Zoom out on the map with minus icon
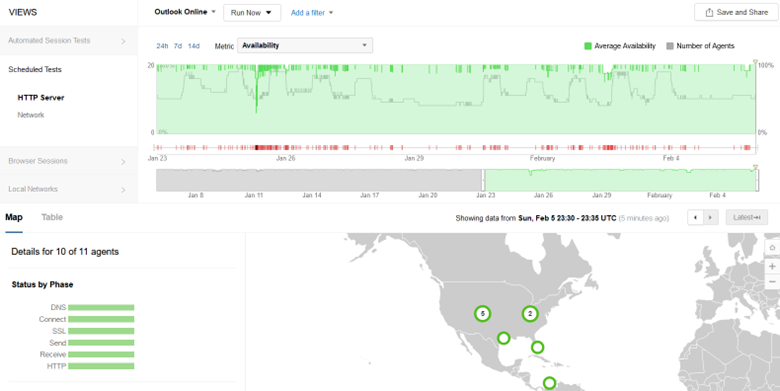Viewport: 780px width, 391px height. 772,282
